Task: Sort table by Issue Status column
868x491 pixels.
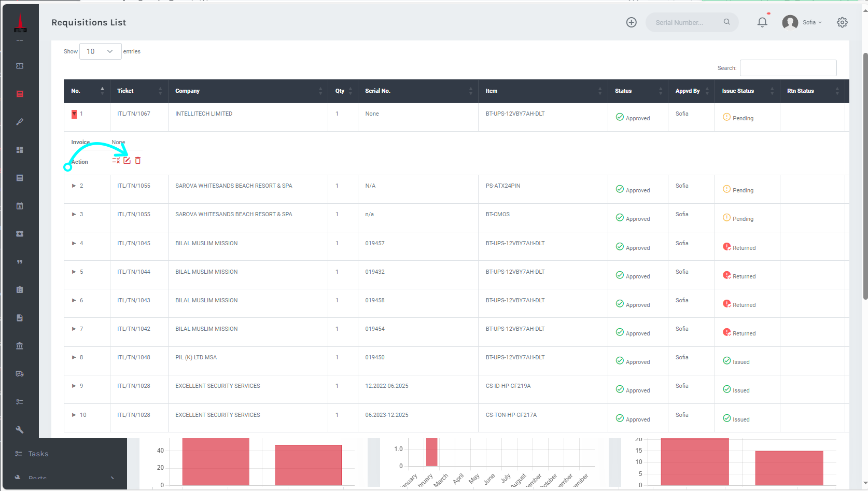Action: 747,91
